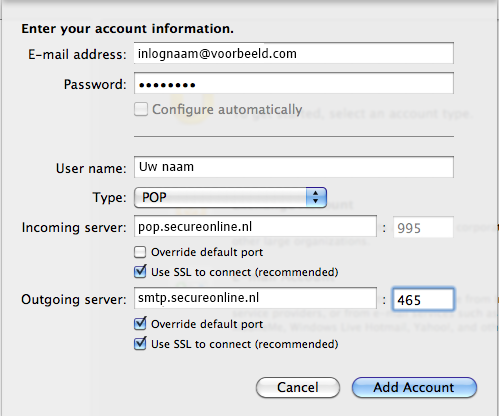This screenshot has height=416, width=499.
Task: Click the 'Enter your account information.' heading
Action: click(127, 29)
